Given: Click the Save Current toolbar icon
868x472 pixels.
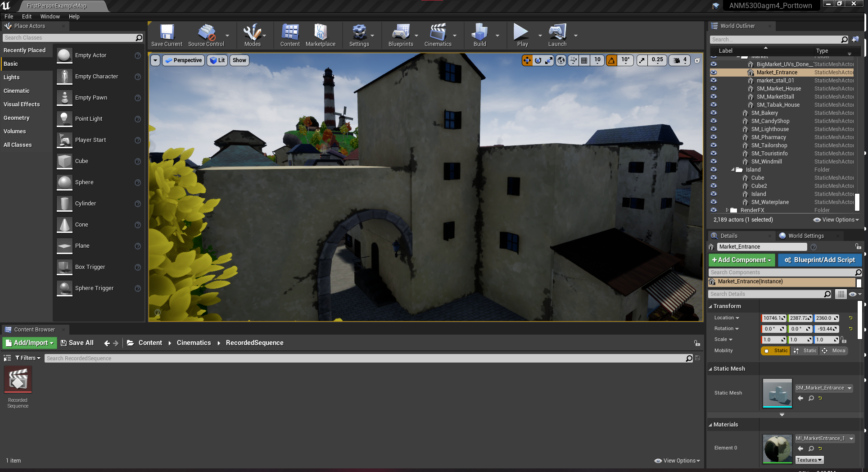Looking at the screenshot, I should coord(167,35).
